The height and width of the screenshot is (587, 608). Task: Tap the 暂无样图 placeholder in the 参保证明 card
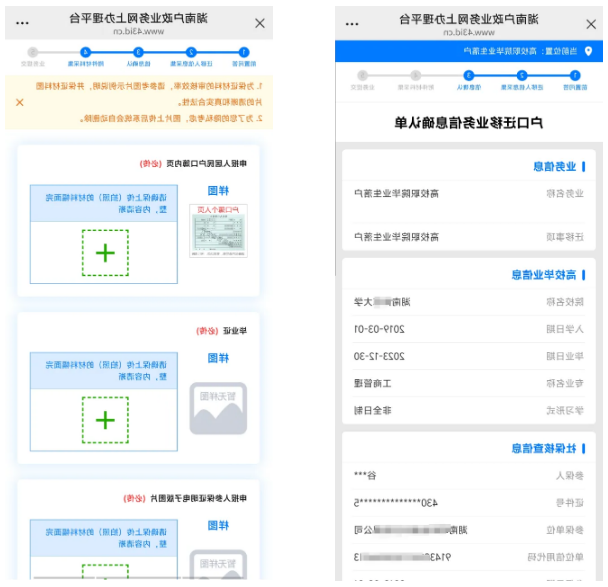point(218,565)
